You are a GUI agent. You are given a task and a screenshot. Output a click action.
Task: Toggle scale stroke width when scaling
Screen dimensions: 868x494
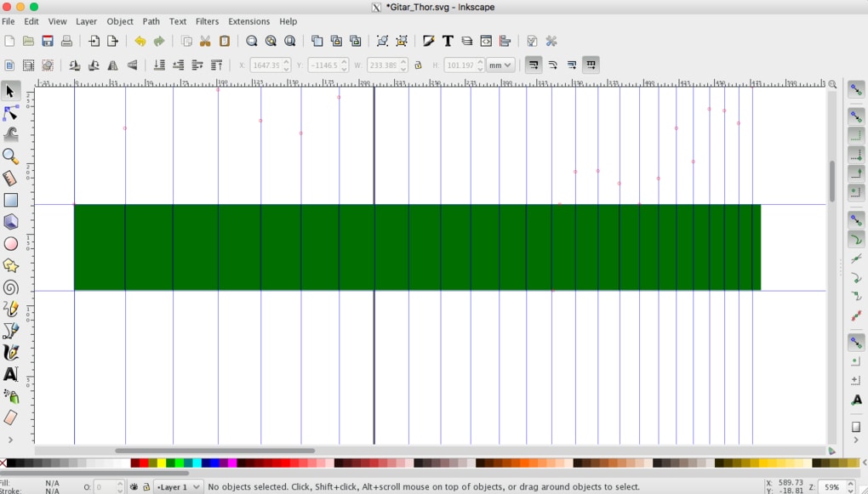[533, 65]
